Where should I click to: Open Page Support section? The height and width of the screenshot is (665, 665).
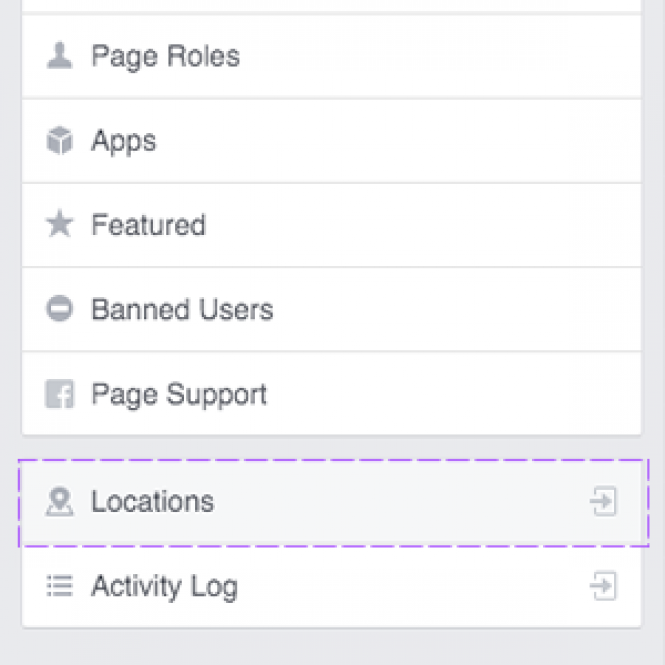(x=179, y=395)
